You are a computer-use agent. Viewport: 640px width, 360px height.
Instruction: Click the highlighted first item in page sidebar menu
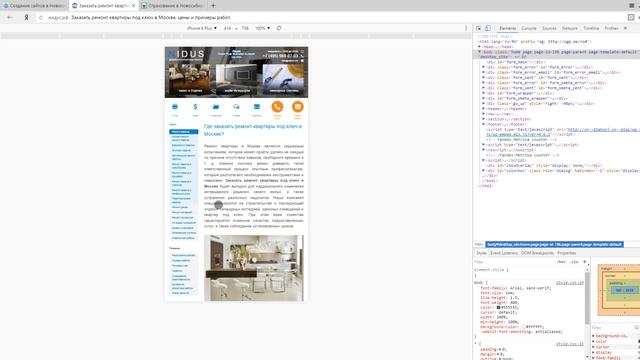184,132
